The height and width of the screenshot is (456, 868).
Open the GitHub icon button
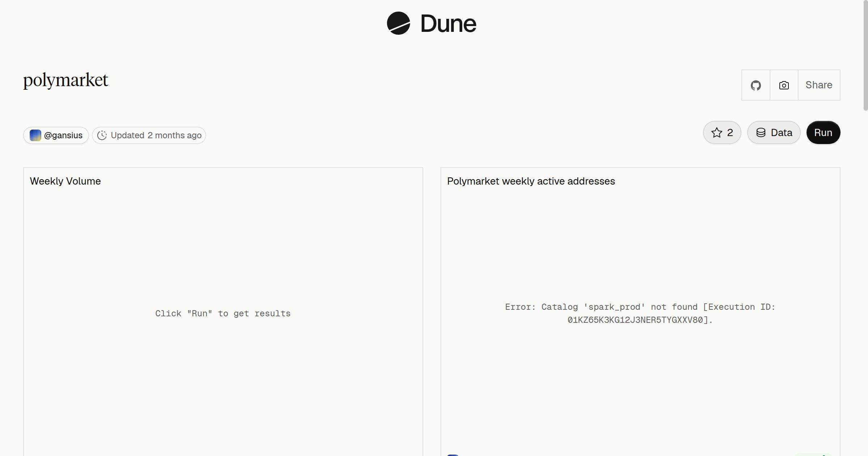[x=756, y=85]
